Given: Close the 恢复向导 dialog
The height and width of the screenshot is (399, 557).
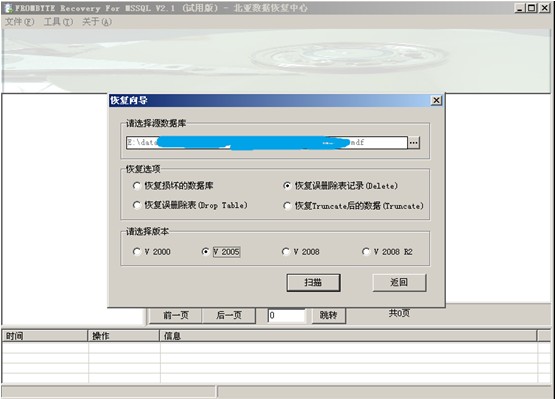Looking at the screenshot, I should [x=436, y=101].
